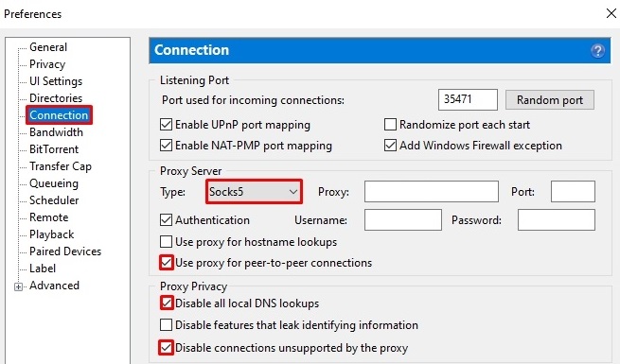This screenshot has width=620, height=364.
Task: Expand the Advanced tree node
Action: [x=18, y=286]
